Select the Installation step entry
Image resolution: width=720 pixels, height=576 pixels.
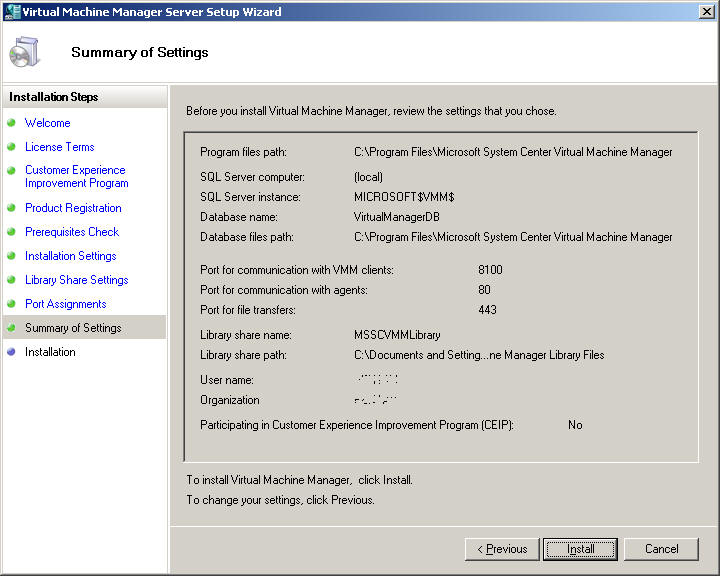click(x=50, y=352)
